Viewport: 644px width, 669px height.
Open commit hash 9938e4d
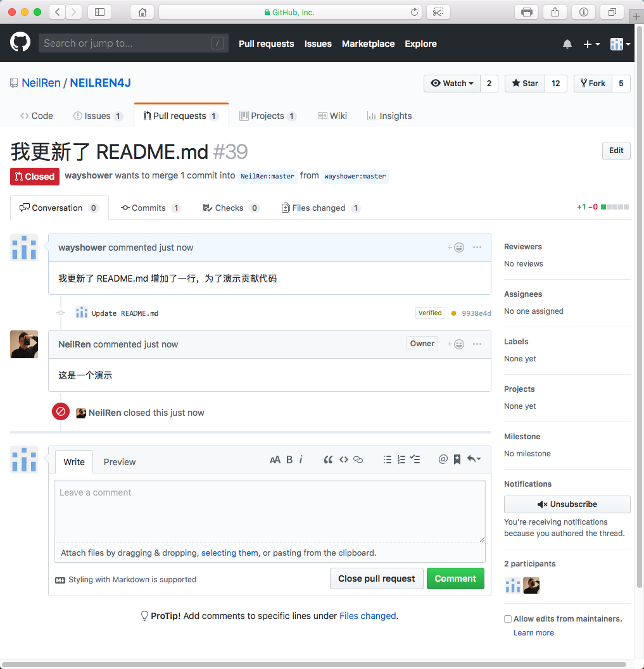476,313
